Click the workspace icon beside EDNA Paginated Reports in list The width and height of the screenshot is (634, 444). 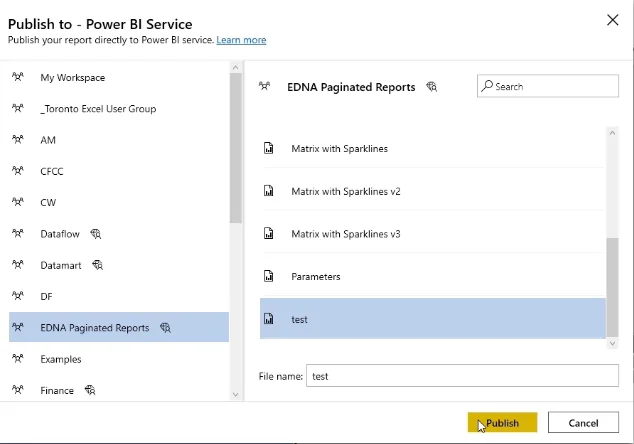(18, 327)
